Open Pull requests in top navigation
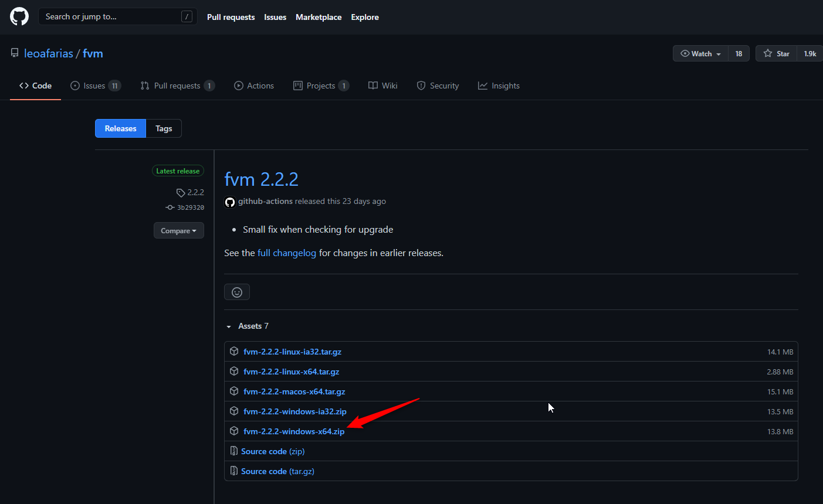Screen dimensions: 823x504 point(231,17)
